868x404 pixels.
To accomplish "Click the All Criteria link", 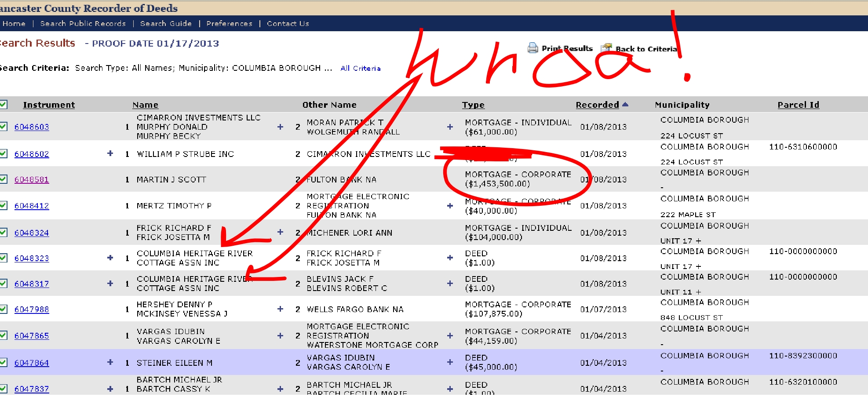I will [x=360, y=68].
